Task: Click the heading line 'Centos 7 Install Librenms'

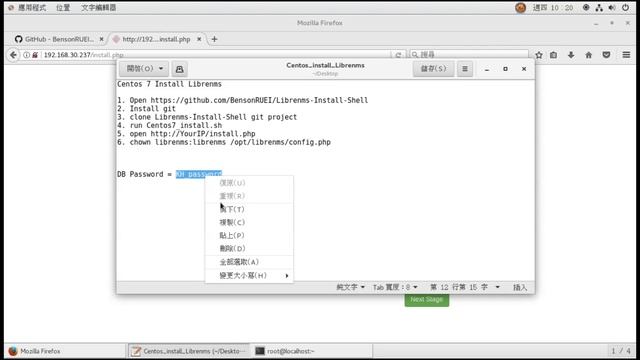Action: [169, 84]
